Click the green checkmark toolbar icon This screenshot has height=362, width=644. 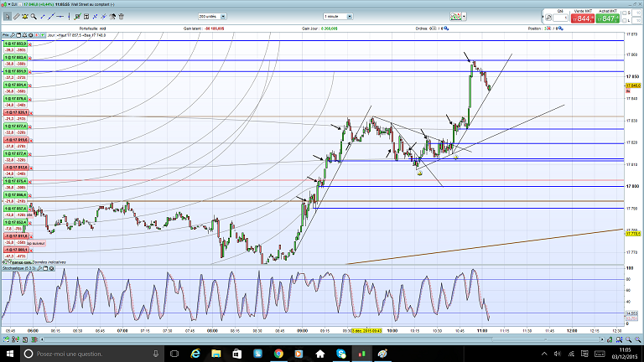[x=77, y=17]
